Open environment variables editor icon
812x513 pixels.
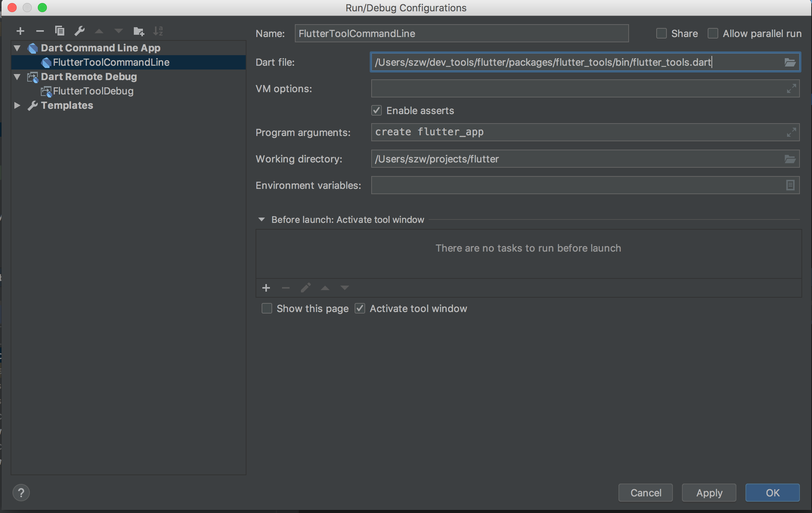790,185
